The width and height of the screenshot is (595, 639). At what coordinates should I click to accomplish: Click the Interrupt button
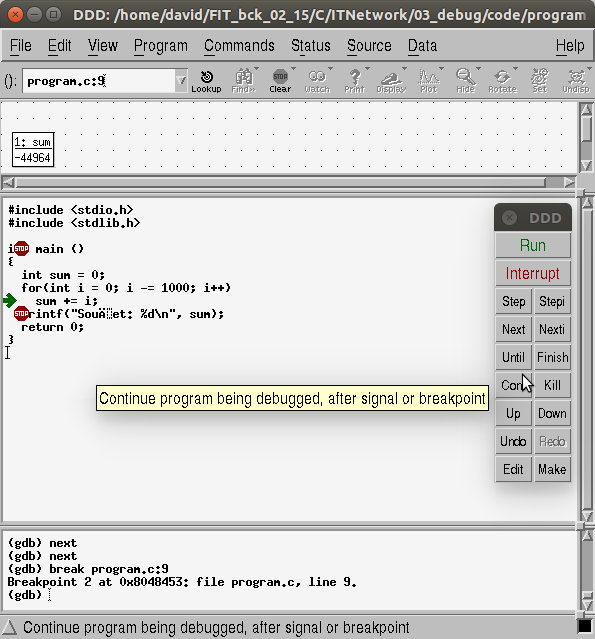click(x=533, y=273)
